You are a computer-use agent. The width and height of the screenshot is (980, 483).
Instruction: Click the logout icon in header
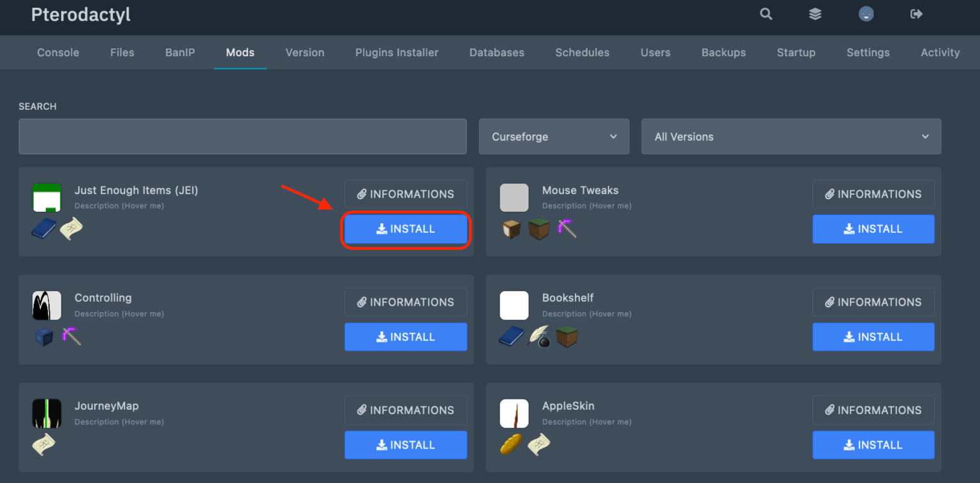916,13
